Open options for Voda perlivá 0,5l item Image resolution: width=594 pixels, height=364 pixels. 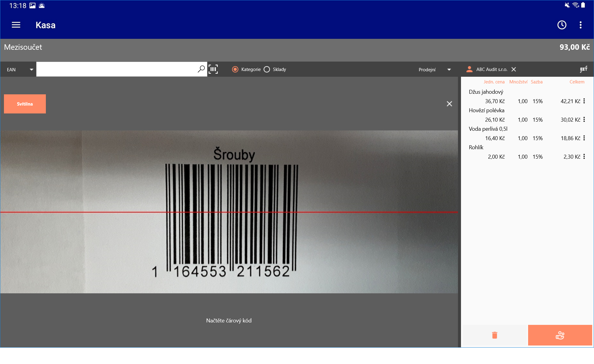584,138
